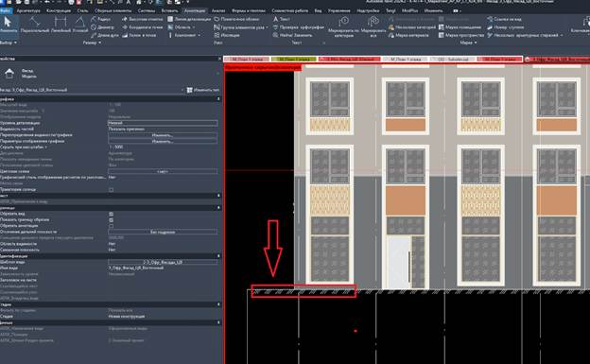The image size is (590, 364).
Task: Expand the Detail Group tool dropdown arrow
Action: 267,27
